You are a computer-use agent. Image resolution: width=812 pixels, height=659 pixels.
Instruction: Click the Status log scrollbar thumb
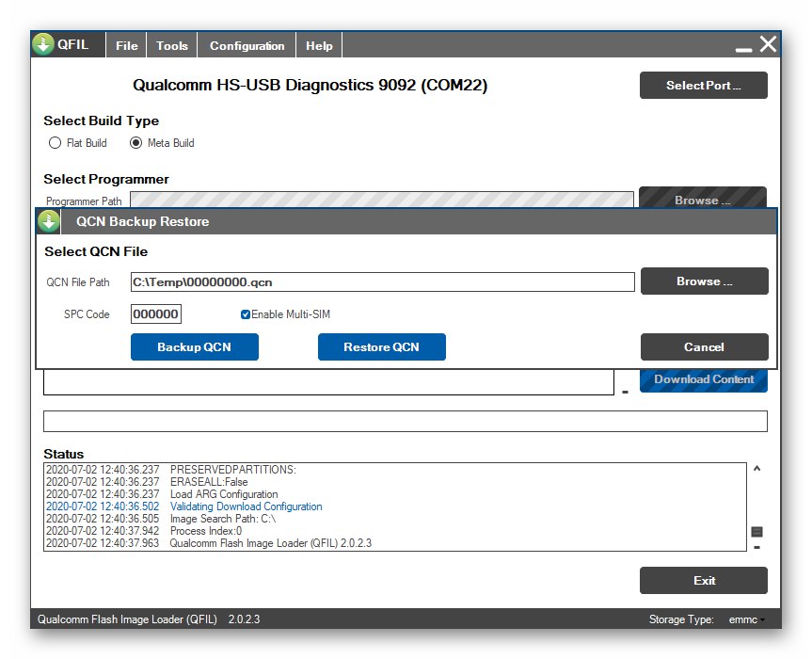tap(756, 532)
